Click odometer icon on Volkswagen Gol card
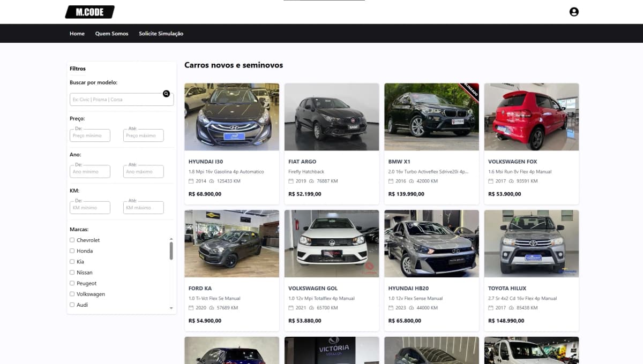Image resolution: width=643 pixels, height=364 pixels. 312,308
